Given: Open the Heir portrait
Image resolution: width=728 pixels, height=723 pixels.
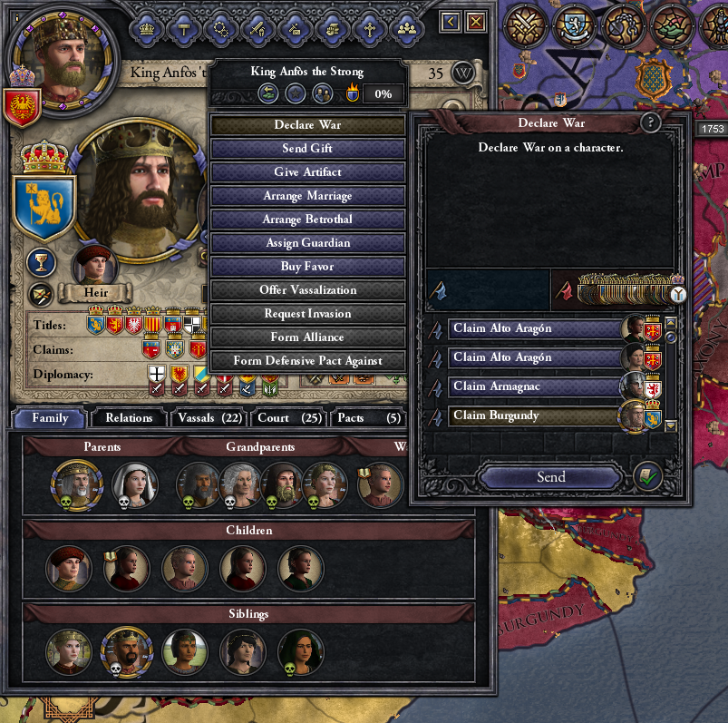Looking at the screenshot, I should coord(94,265).
